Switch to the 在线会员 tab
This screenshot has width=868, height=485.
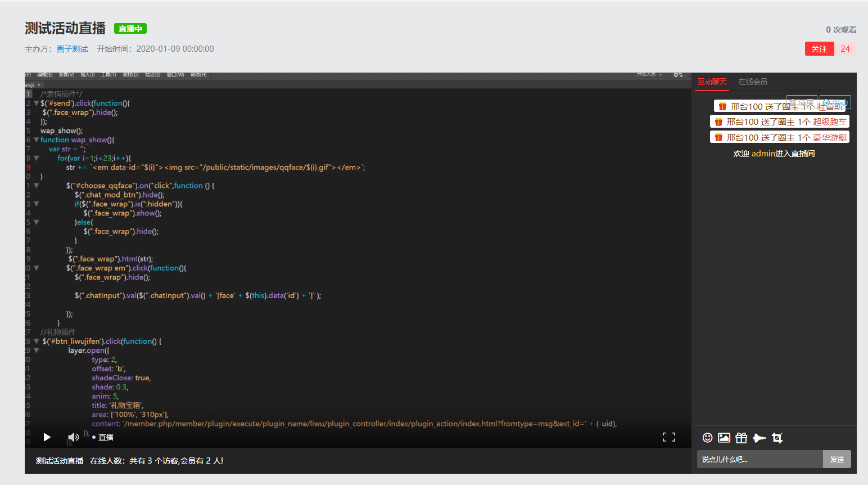click(752, 82)
